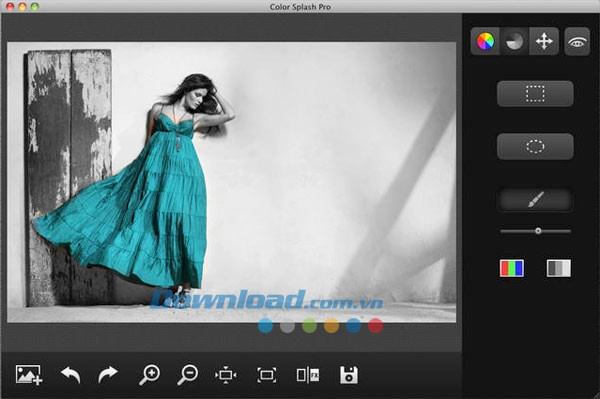
Task: Click the woman in the teal dress photo
Action: [232, 182]
